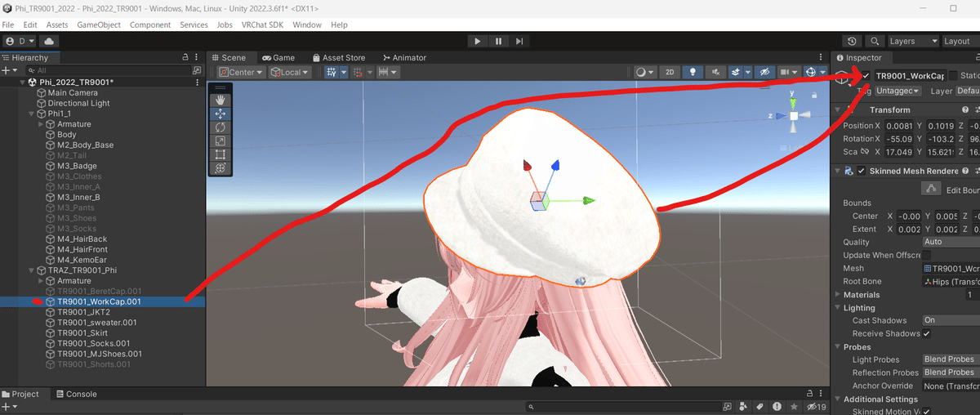Select TR9001_JKT2 in Hierarchy
Screen dimensions: 980x415
pos(83,312)
